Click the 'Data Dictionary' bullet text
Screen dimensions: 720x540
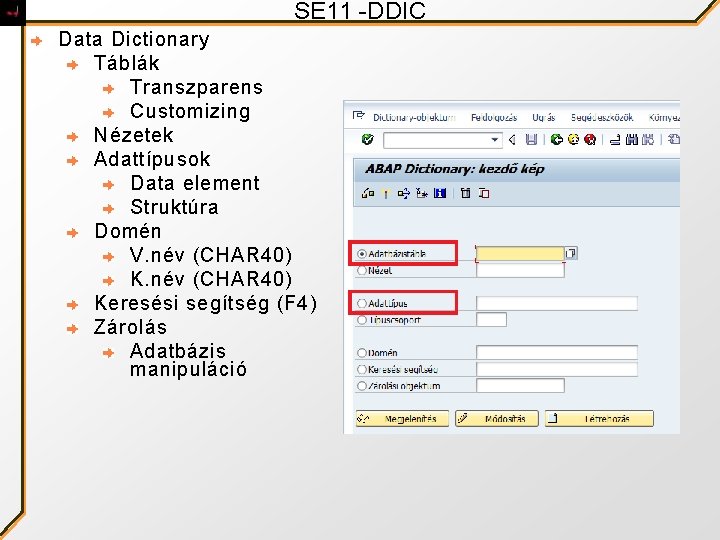(x=134, y=39)
